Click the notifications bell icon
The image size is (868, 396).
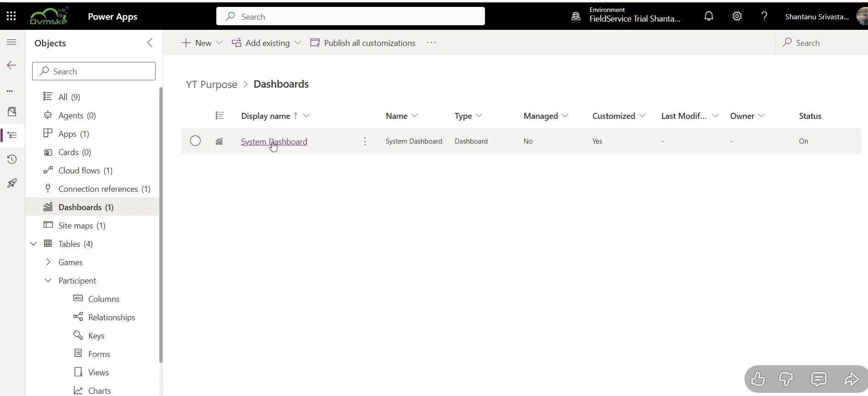(709, 17)
